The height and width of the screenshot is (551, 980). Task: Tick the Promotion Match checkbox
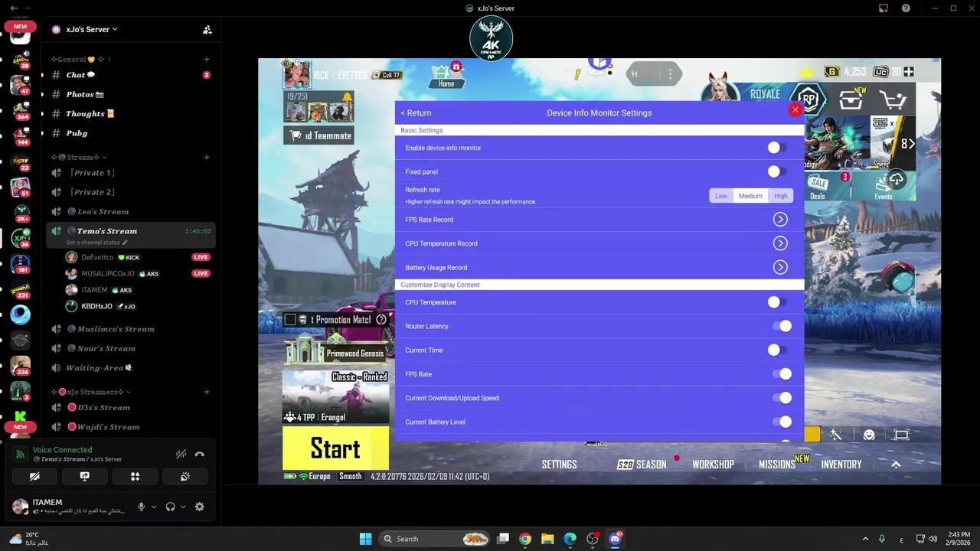[x=290, y=320]
